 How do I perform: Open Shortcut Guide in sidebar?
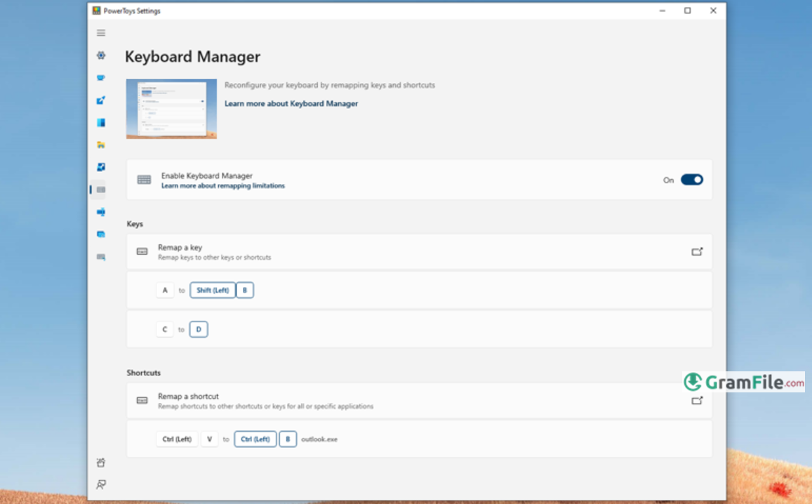pyautogui.click(x=101, y=257)
